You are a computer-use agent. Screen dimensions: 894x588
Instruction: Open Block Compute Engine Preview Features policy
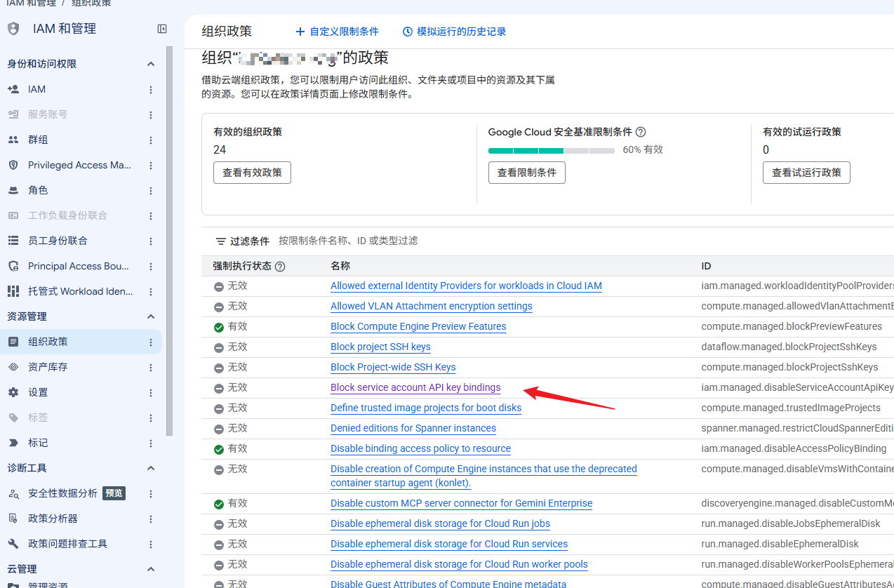(x=418, y=327)
